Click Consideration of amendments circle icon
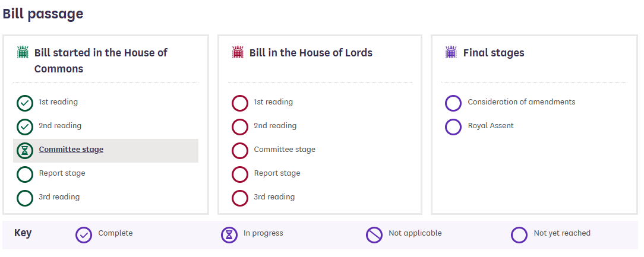 (453, 103)
